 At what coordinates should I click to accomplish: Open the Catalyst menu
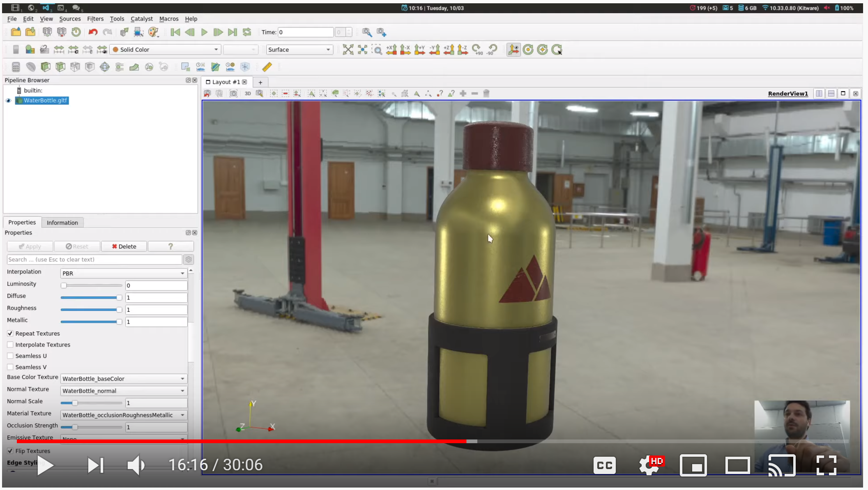pos(142,19)
